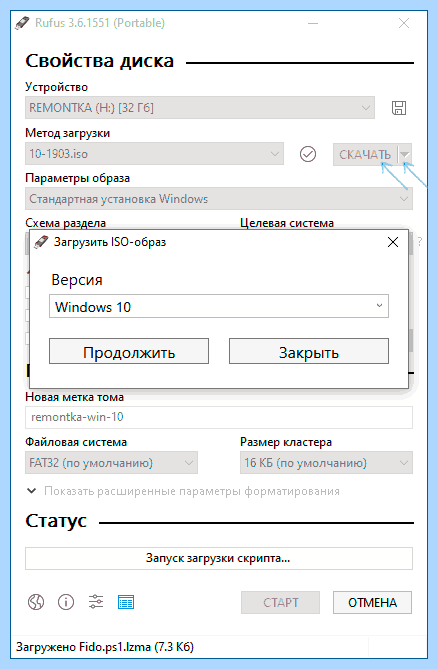Expand Показать расширенные параметры форматирования
The height and width of the screenshot is (669, 438).
[x=183, y=491]
